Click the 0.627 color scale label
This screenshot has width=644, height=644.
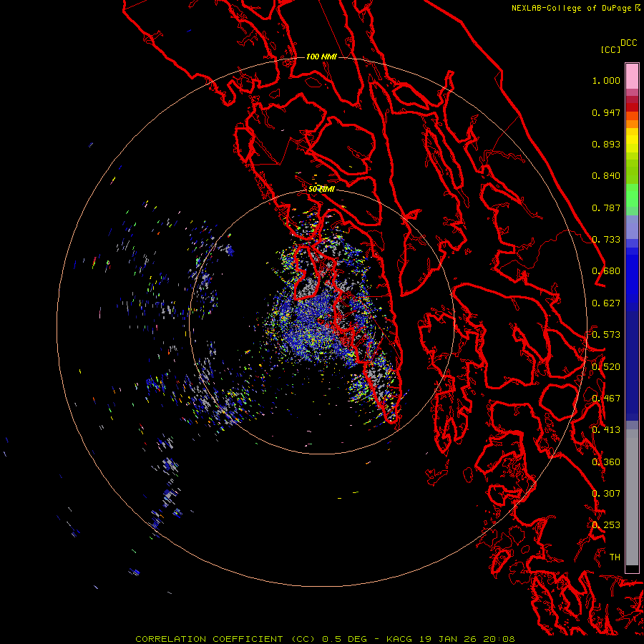606,303
